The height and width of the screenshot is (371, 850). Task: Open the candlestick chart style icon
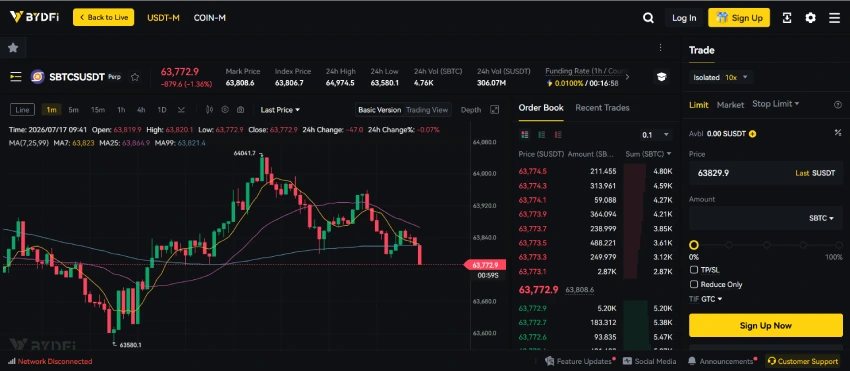(209, 110)
